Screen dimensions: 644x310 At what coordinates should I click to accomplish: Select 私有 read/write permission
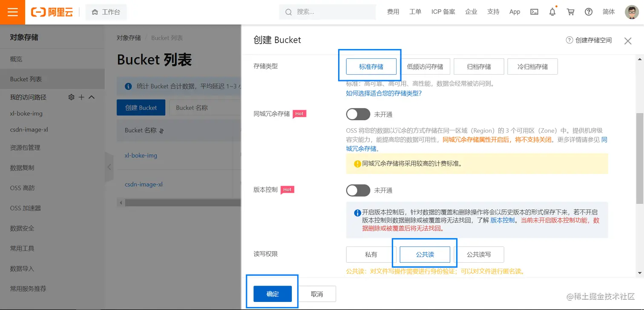[x=371, y=255]
